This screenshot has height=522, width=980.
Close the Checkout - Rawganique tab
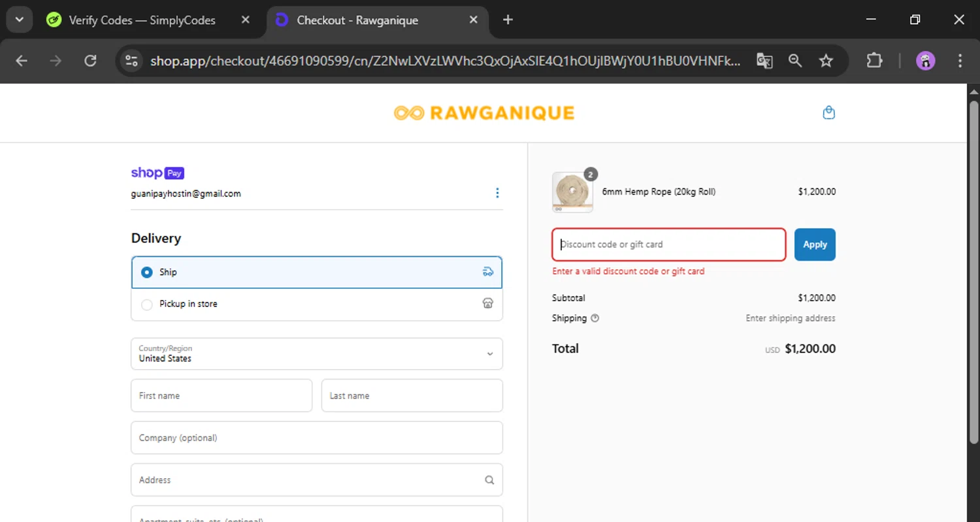pyautogui.click(x=474, y=20)
